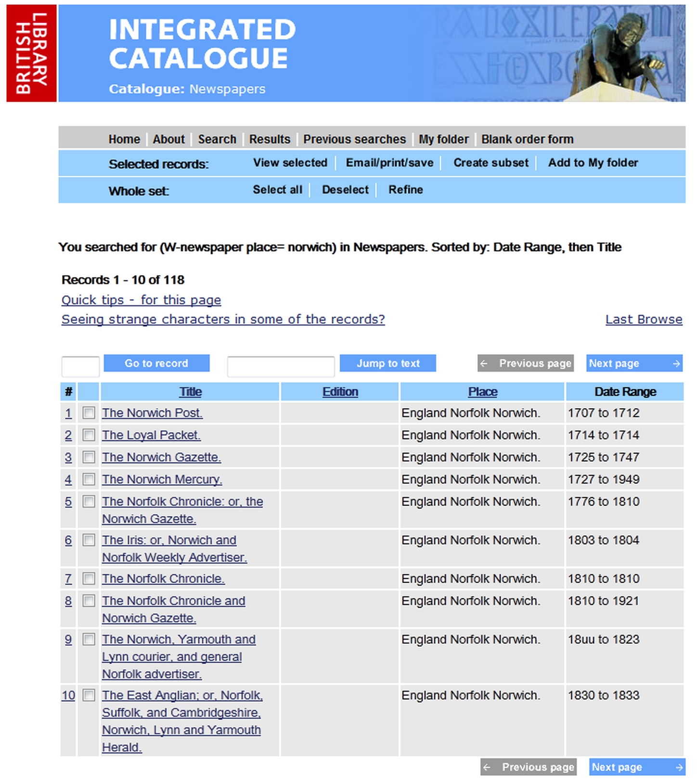This screenshot has width=697, height=784.
Task: Click record number 5 link
Action: (68, 501)
